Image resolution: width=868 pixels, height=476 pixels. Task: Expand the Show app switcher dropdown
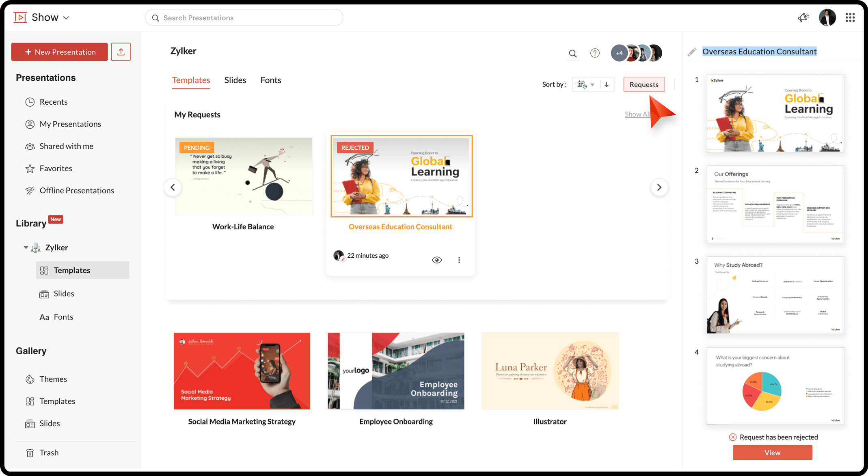coord(66,18)
